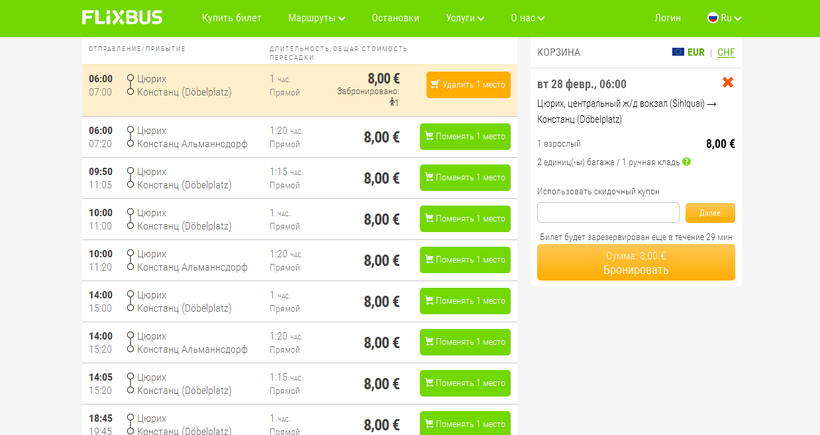Click the Логин link

pos(667,18)
